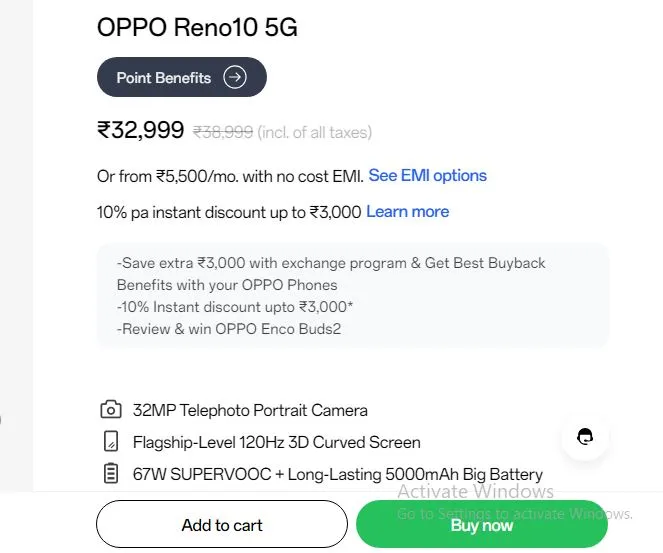Open See EMI options link

pos(427,175)
